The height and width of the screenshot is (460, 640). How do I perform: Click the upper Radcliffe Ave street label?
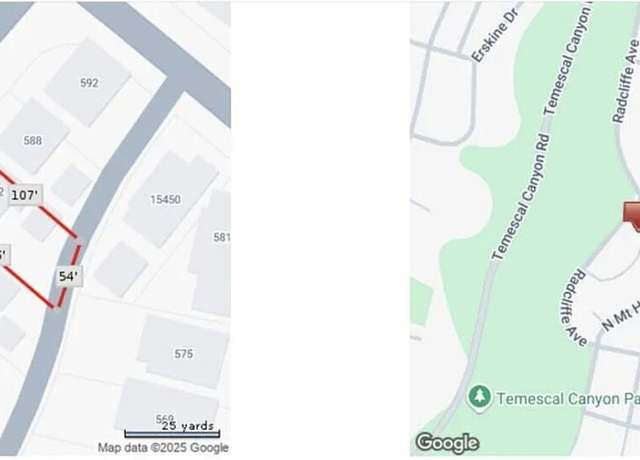(x=626, y=80)
